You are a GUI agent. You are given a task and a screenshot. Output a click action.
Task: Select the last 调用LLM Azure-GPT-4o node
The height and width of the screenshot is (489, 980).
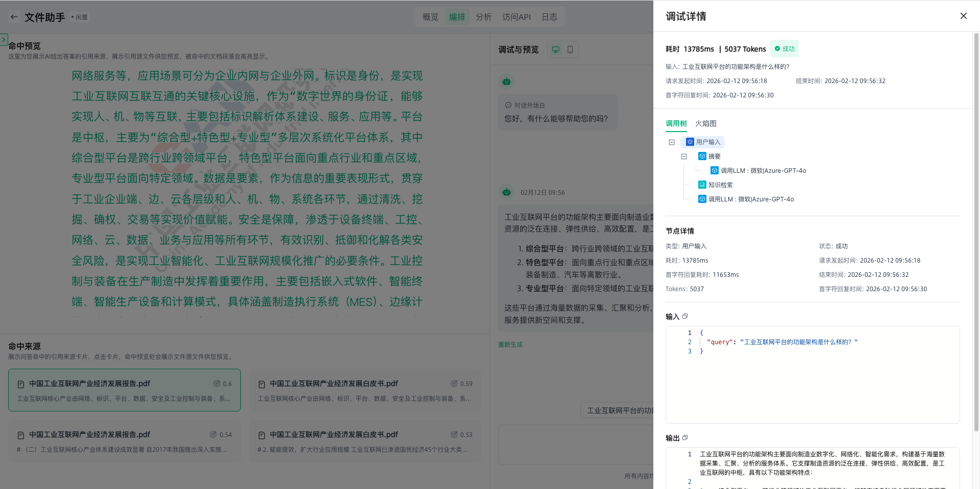pos(750,199)
